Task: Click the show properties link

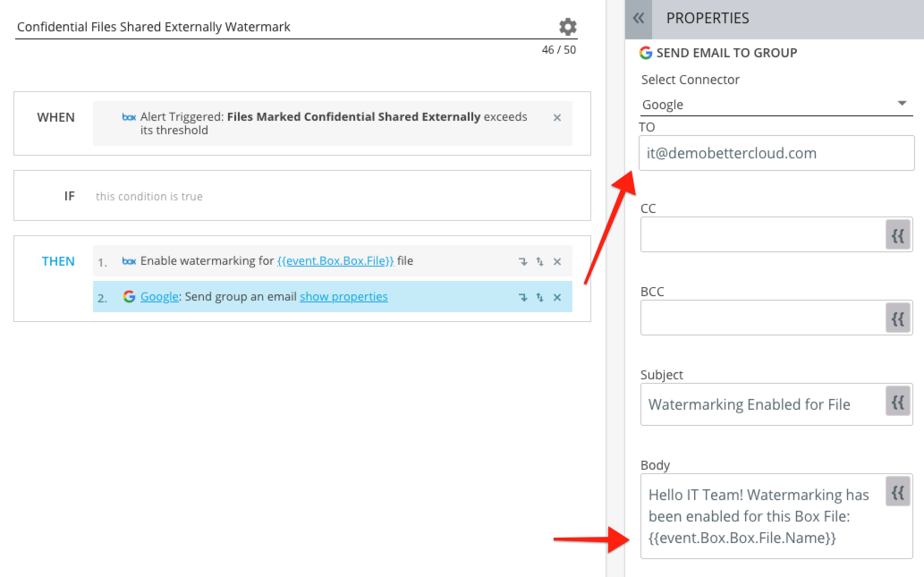Action: [x=343, y=296]
